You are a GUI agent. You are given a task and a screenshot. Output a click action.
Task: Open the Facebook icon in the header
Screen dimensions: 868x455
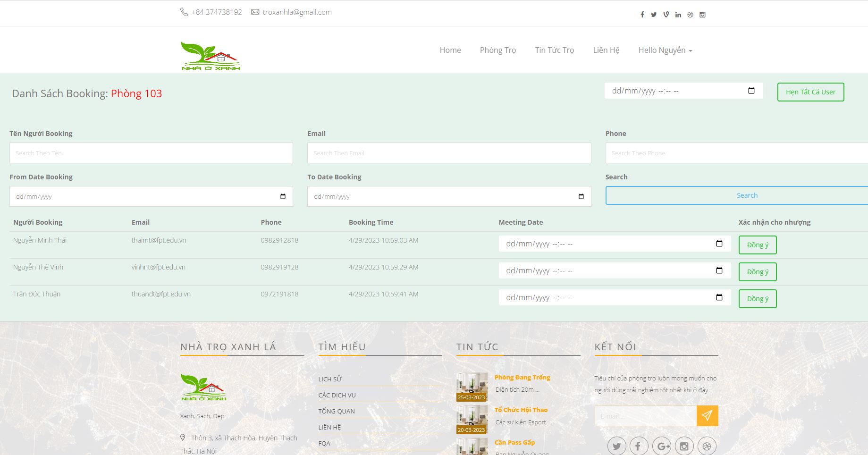coord(642,15)
